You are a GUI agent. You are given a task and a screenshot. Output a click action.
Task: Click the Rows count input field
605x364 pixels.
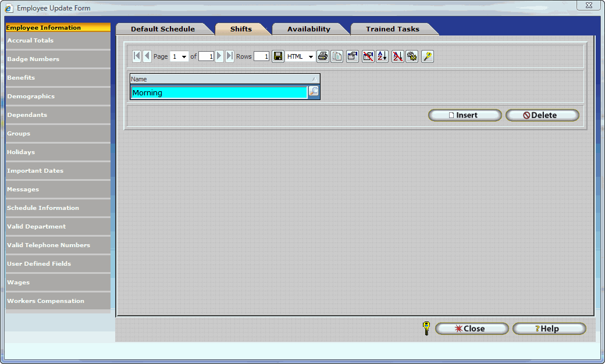tap(261, 56)
